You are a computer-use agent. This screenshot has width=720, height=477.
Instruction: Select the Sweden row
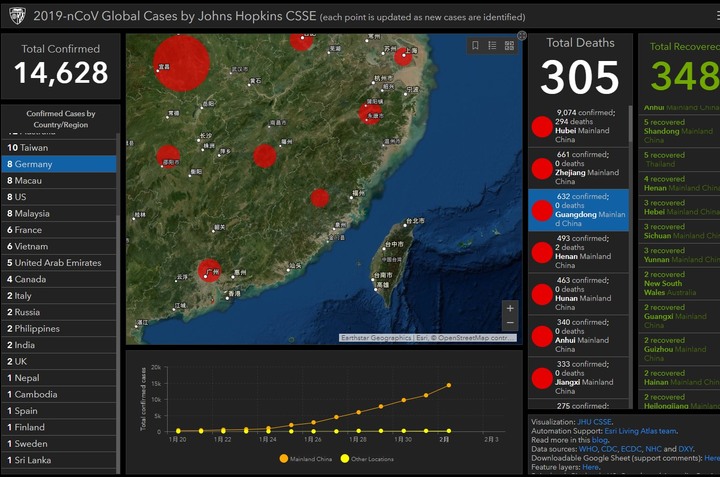click(x=59, y=444)
